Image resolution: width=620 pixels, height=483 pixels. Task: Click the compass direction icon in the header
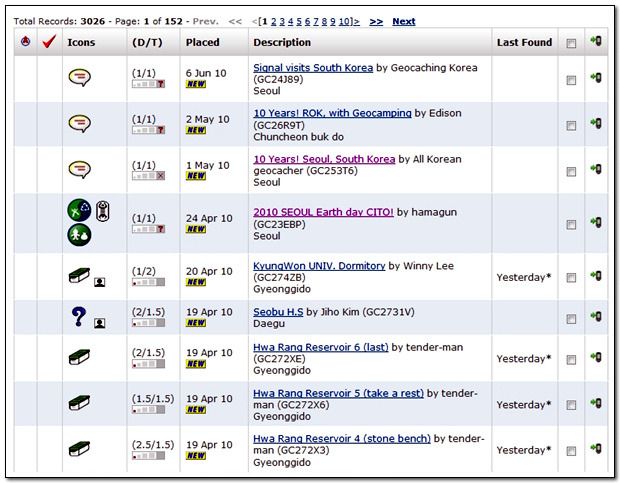click(25, 41)
